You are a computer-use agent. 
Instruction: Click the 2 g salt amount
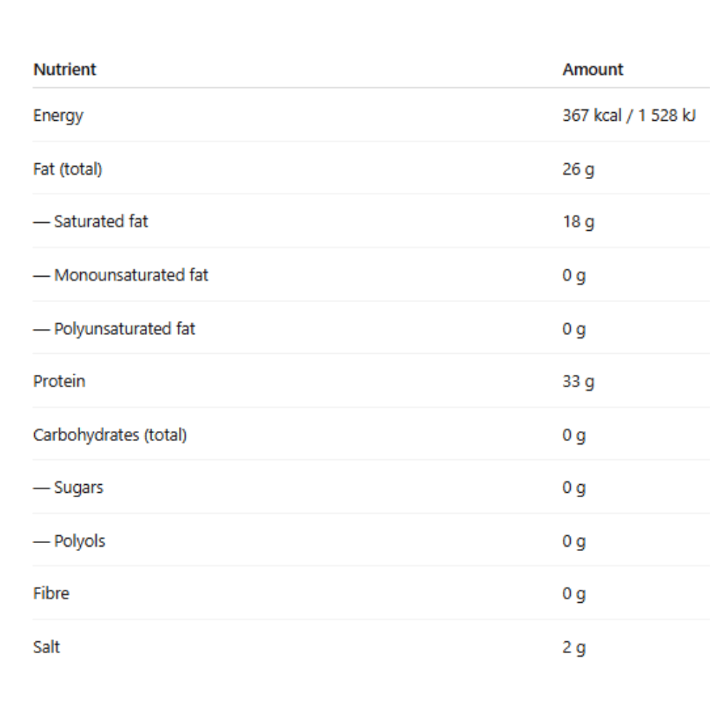click(574, 647)
